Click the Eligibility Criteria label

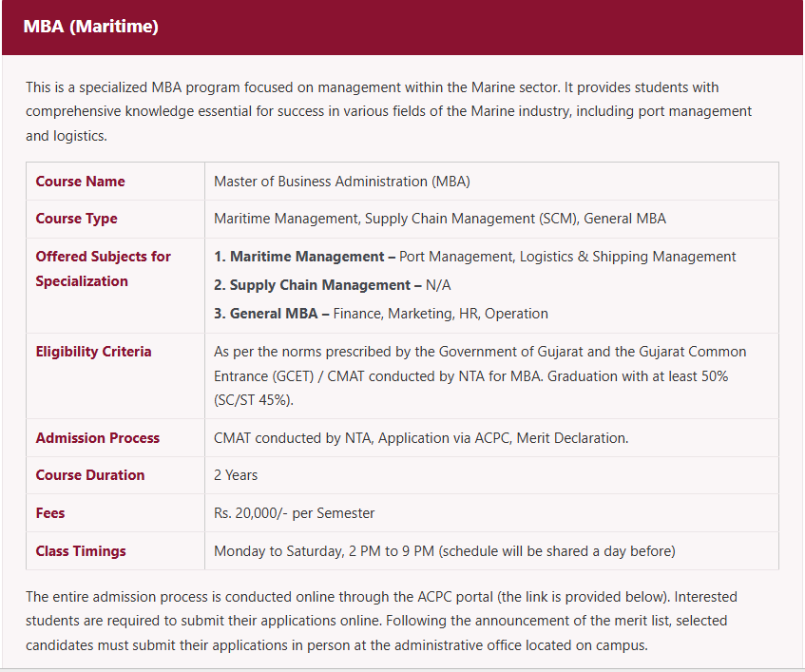93,352
